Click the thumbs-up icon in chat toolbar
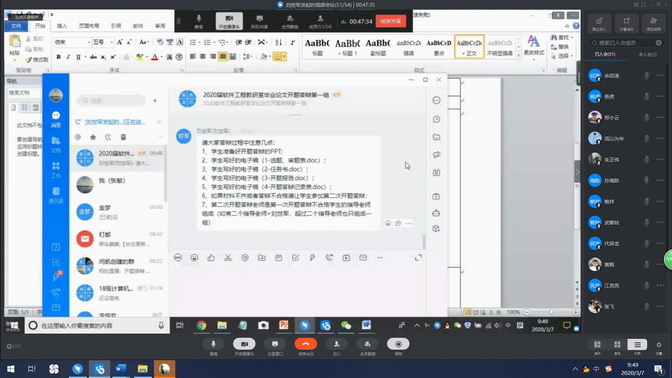Screen dimensions: 672x378 (211, 258)
